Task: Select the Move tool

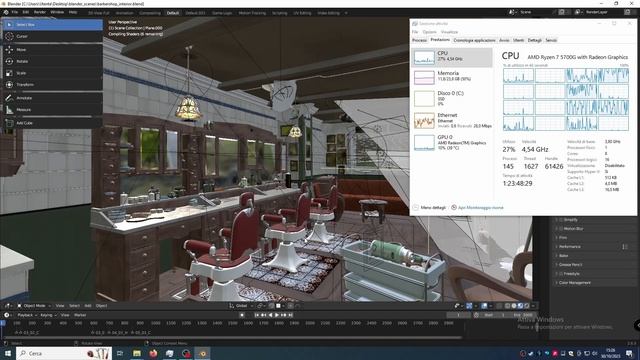Action: tap(53, 50)
